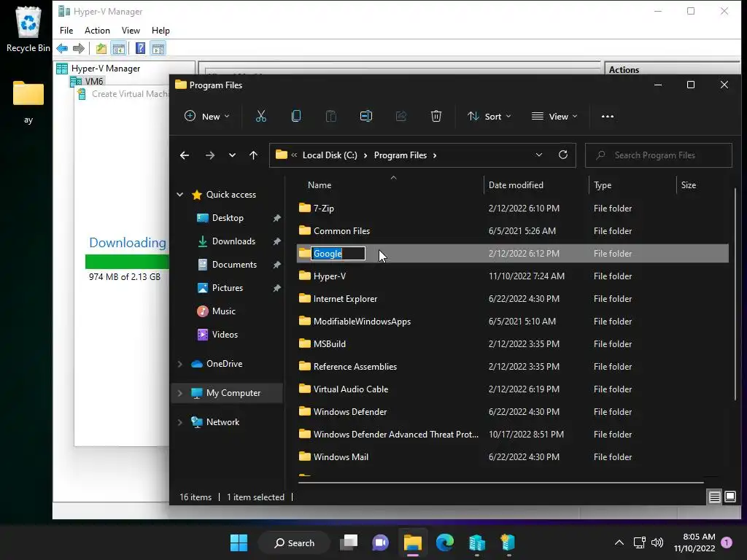Click Local Disk (C:) in the breadcrumb

330,155
